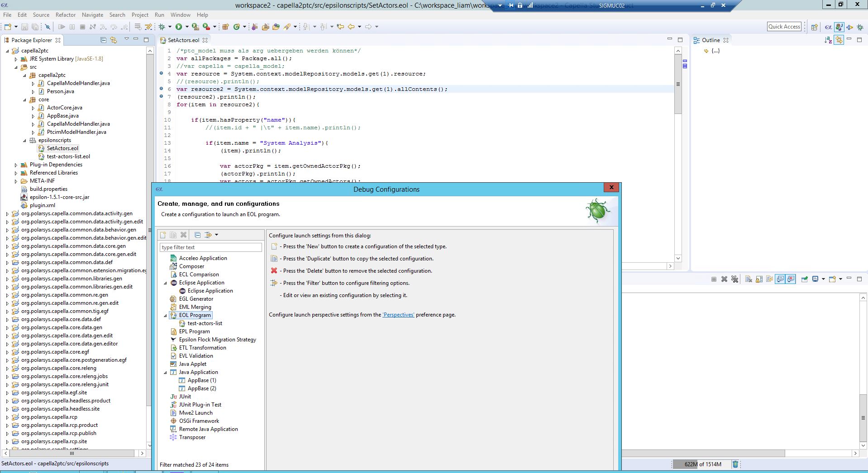Viewport: 868px width, 473px height.
Task: Open the 'Perspectives' preference page link
Action: pyautogui.click(x=398, y=315)
